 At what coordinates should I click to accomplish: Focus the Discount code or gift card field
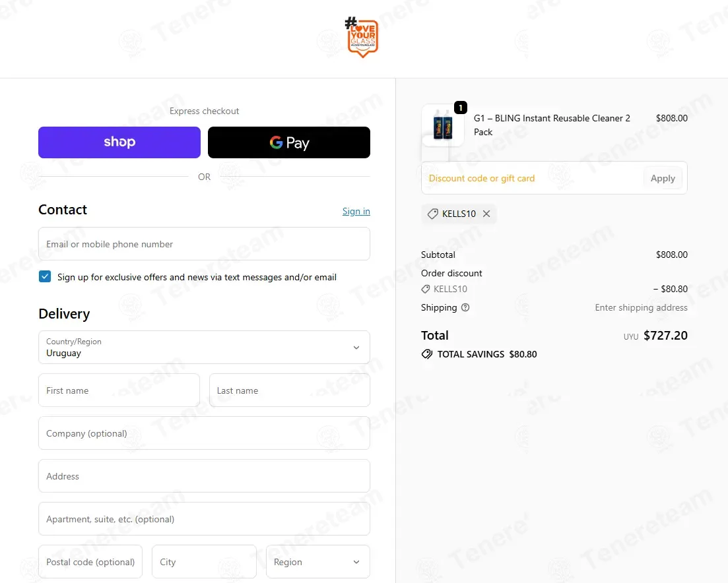(x=532, y=179)
